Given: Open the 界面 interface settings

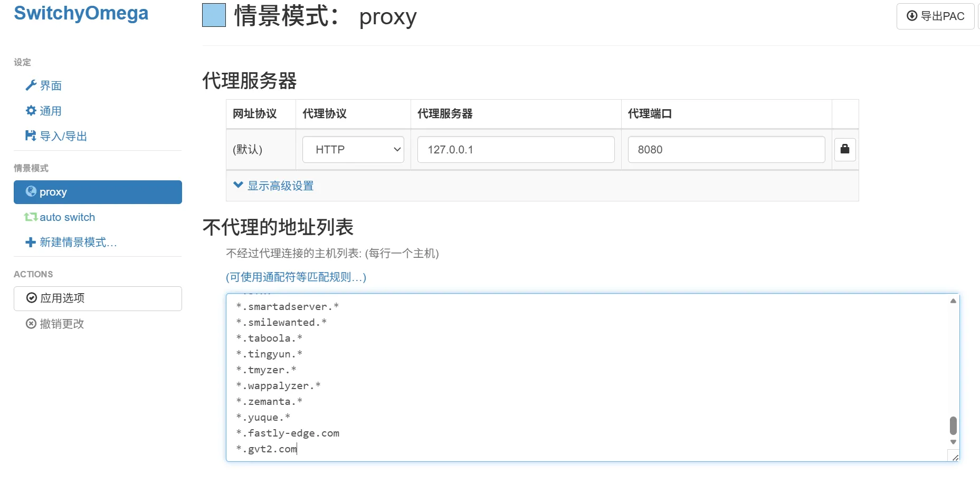Looking at the screenshot, I should [x=51, y=85].
